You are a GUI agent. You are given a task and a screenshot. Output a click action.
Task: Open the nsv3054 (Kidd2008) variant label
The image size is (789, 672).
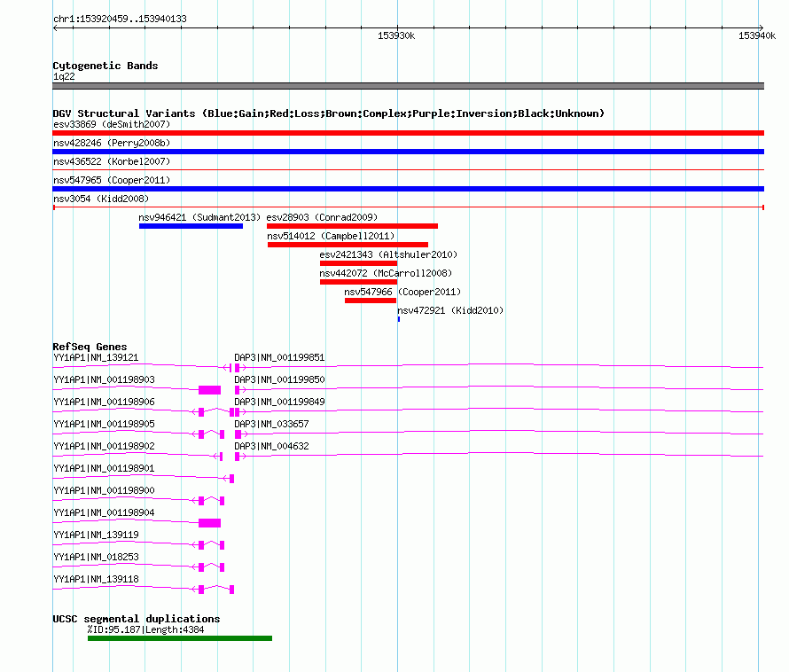101,199
